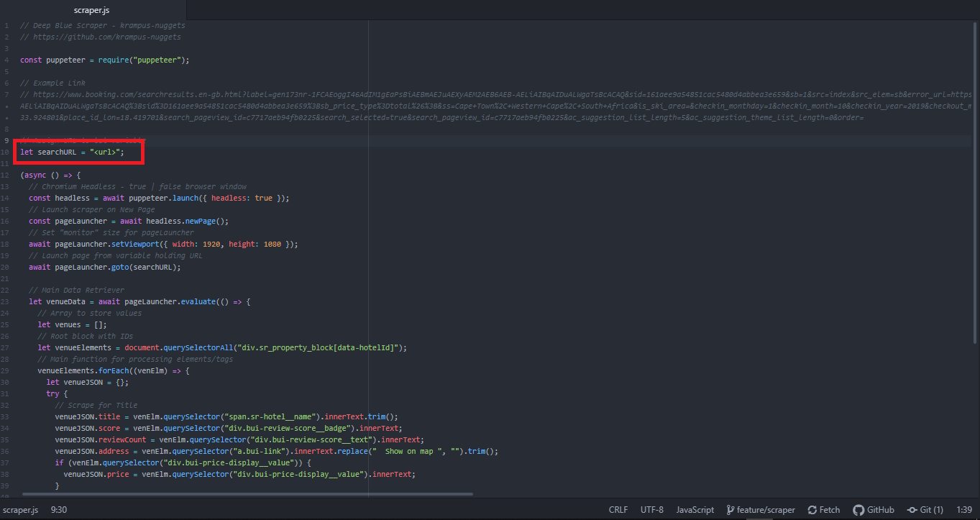Change line endings via the CRLF indicator
This screenshot has width=980, height=520.
pyautogui.click(x=618, y=510)
